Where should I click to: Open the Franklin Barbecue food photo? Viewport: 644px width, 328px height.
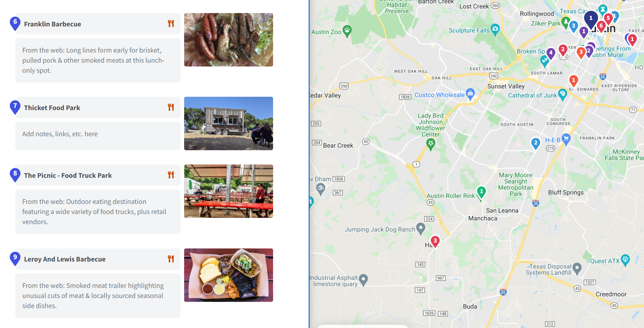229,40
